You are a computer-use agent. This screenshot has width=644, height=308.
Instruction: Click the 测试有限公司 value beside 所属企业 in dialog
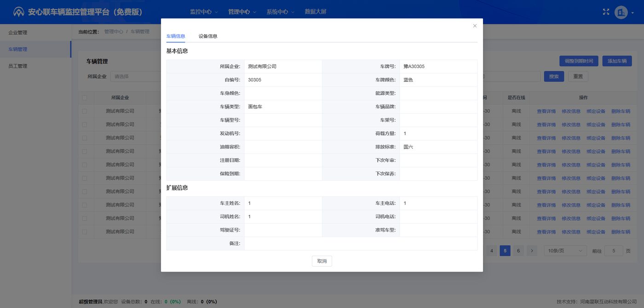click(262, 67)
